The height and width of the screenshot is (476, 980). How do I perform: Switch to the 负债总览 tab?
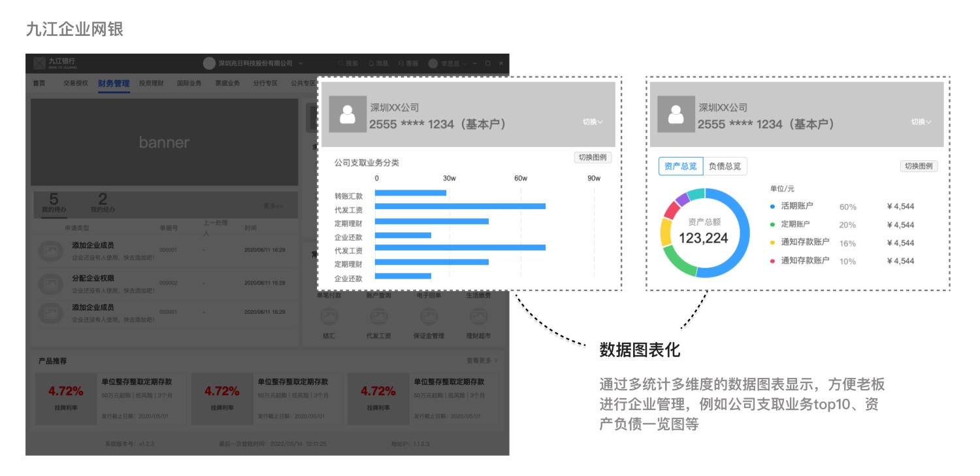[725, 166]
